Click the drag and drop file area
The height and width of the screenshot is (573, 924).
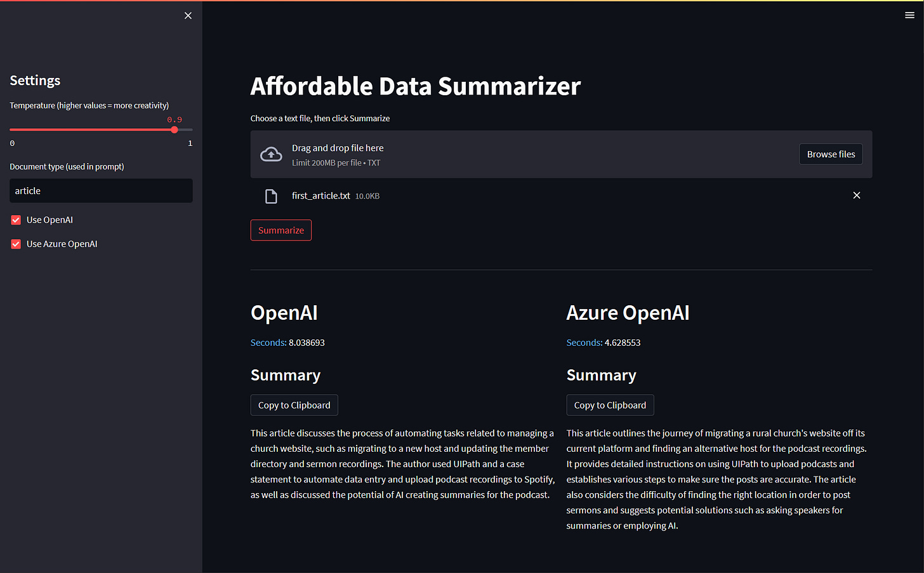(x=561, y=154)
